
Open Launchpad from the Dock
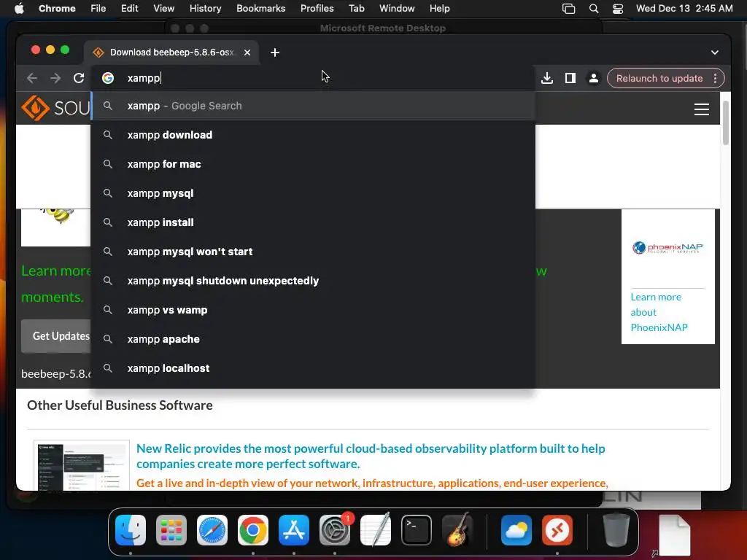[x=171, y=530]
